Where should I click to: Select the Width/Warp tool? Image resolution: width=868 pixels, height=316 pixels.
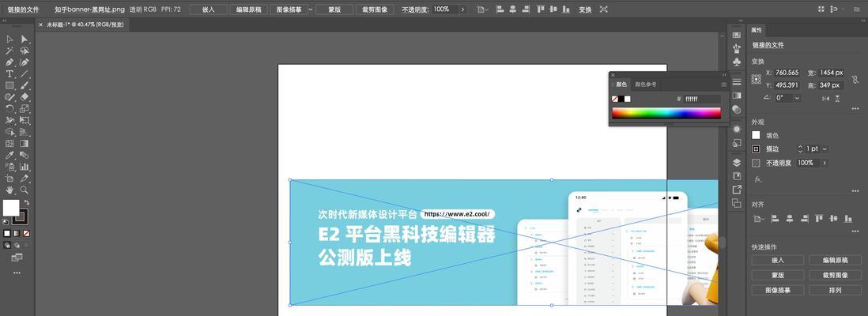[9, 120]
